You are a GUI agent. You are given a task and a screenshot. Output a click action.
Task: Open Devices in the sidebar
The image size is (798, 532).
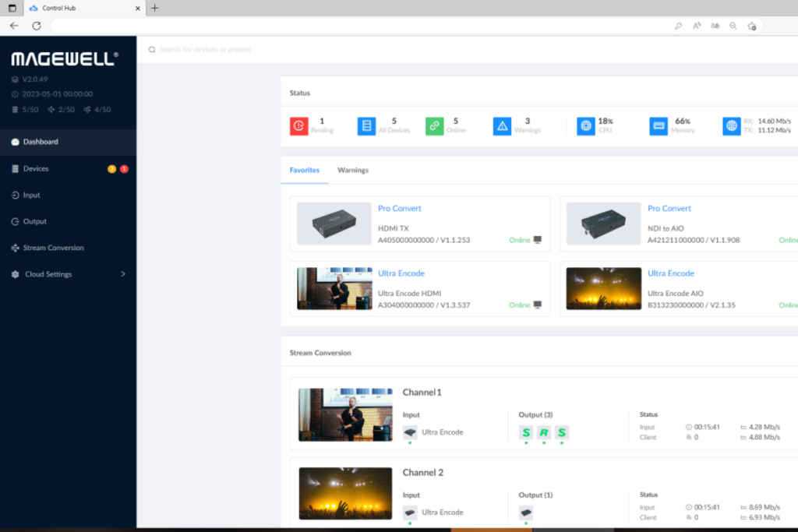click(68, 168)
